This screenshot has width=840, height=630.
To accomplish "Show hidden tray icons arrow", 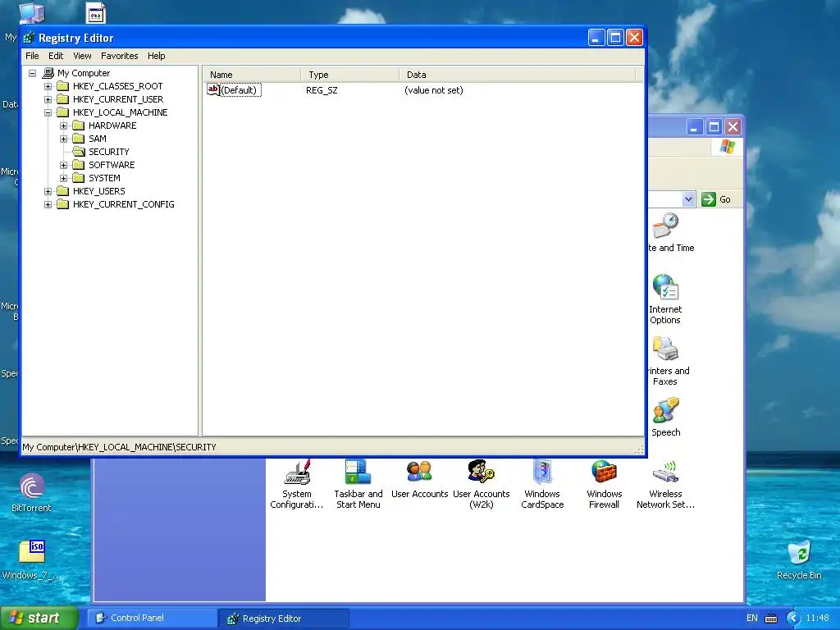I will (793, 619).
